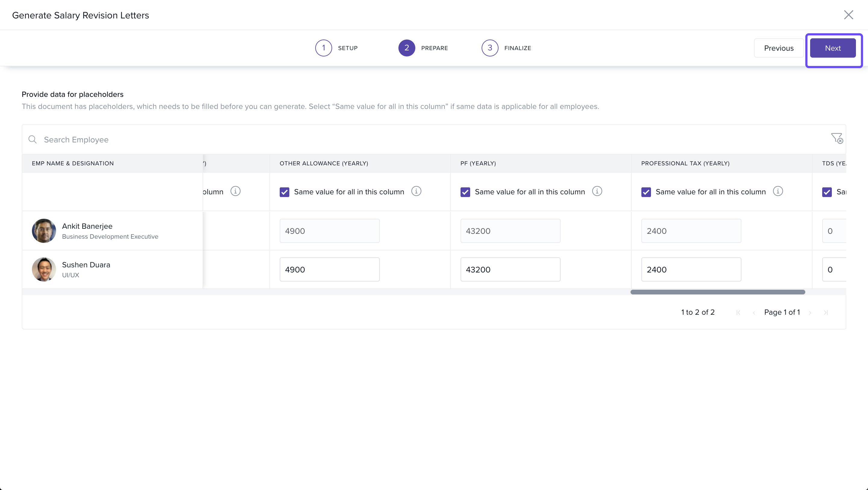Go to last page arrow icon
868x490 pixels.
pyautogui.click(x=826, y=313)
